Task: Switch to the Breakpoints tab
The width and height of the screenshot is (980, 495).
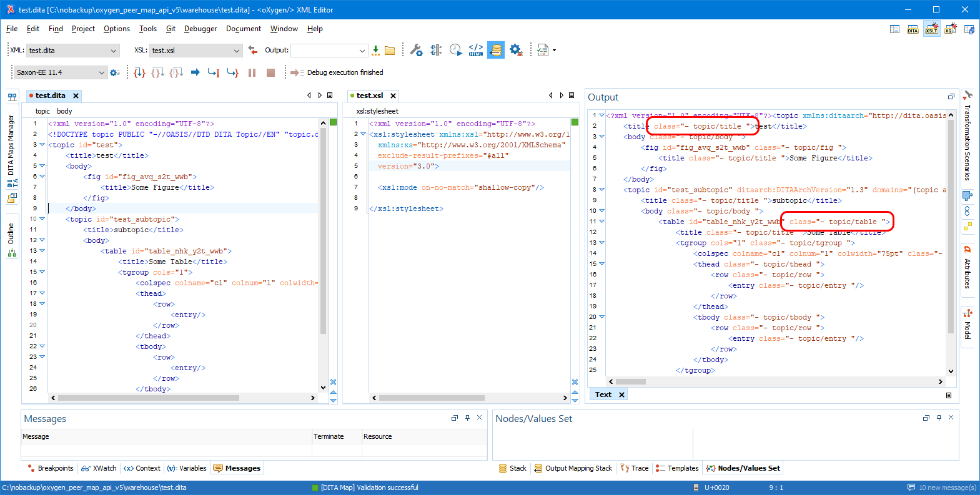Action: click(50, 468)
